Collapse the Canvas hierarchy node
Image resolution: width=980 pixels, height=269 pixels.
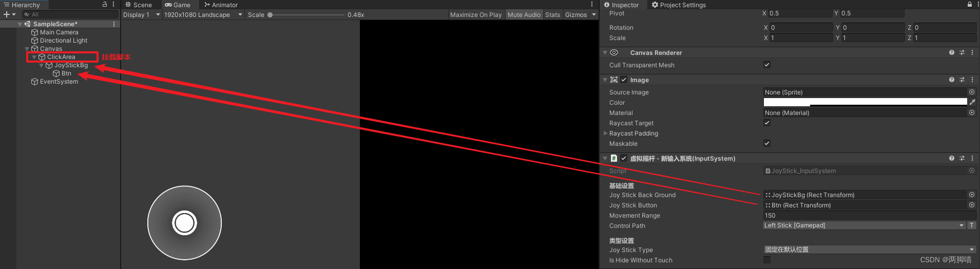(x=27, y=49)
